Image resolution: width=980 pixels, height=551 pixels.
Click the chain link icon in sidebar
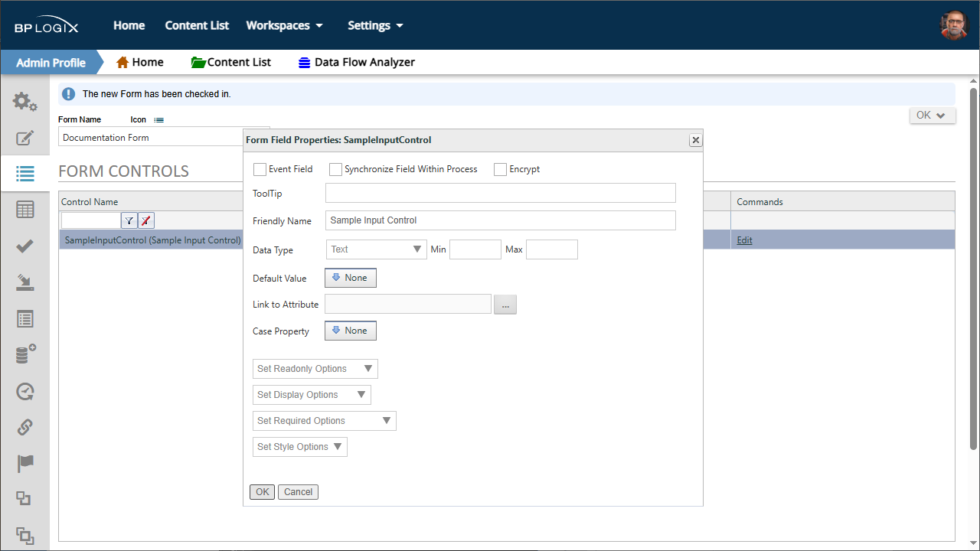pos(24,427)
